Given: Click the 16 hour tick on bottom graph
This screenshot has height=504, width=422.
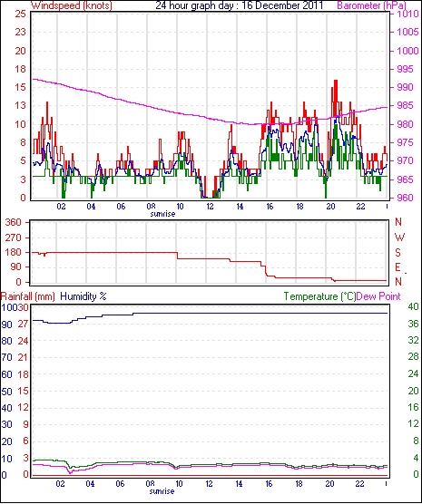Looking at the screenshot, I should click(269, 484).
